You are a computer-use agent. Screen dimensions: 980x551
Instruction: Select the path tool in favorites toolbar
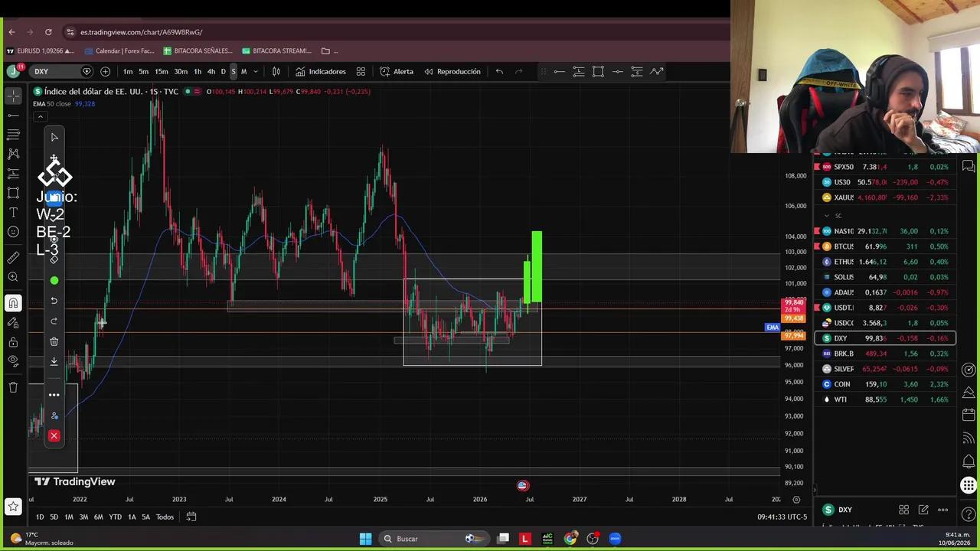pyautogui.click(x=657, y=71)
